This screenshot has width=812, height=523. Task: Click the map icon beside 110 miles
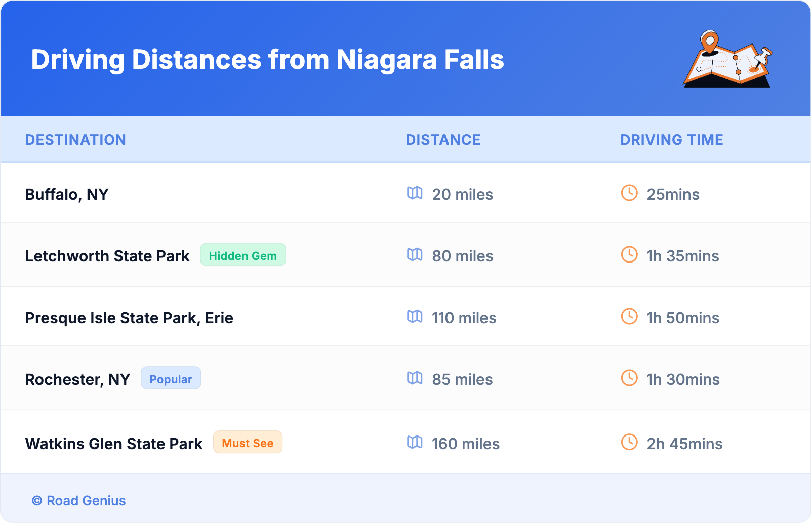point(415,317)
